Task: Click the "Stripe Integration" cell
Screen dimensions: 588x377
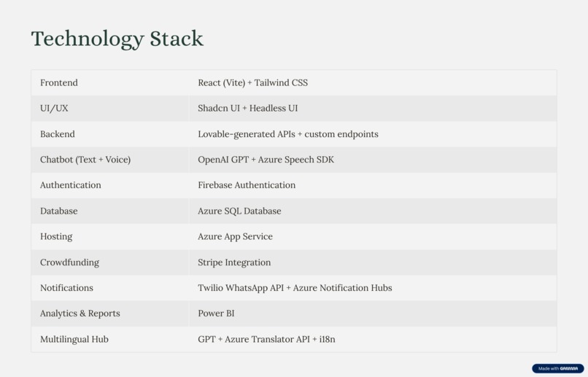Action: click(234, 263)
